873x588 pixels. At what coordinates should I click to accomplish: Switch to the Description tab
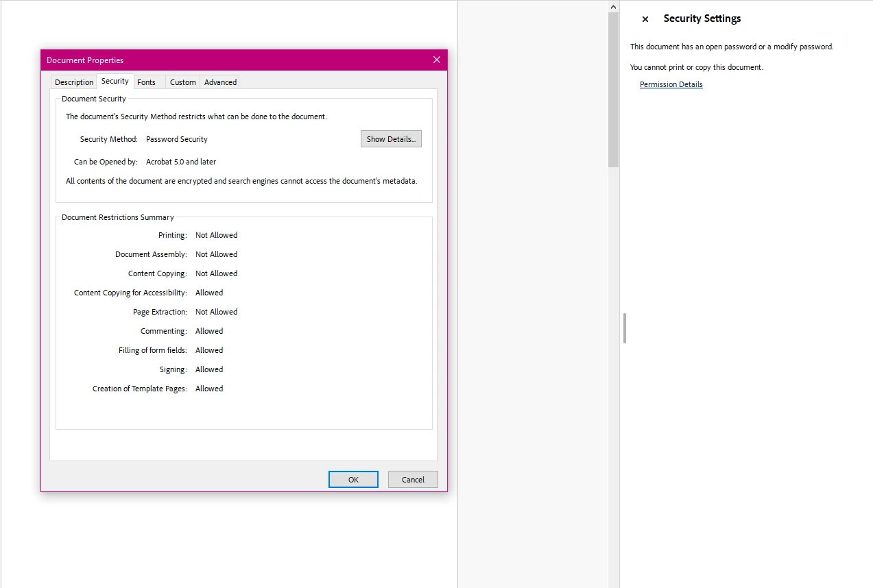click(x=73, y=82)
